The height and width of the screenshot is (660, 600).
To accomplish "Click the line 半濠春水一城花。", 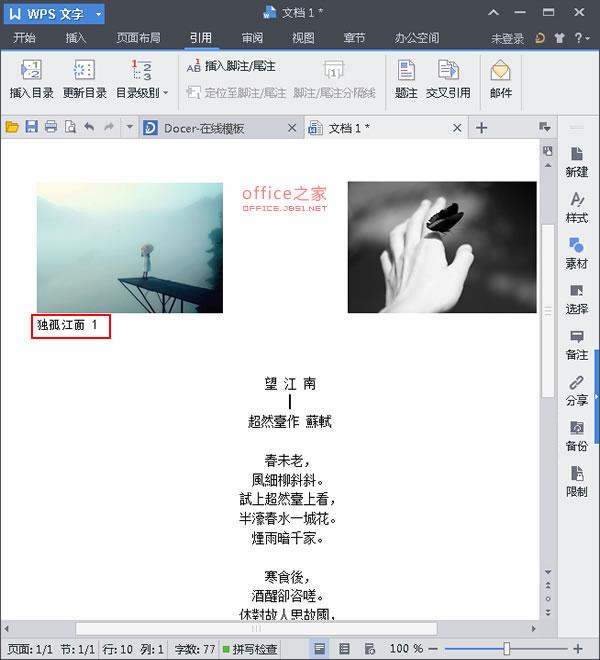I will pyautogui.click(x=288, y=518).
